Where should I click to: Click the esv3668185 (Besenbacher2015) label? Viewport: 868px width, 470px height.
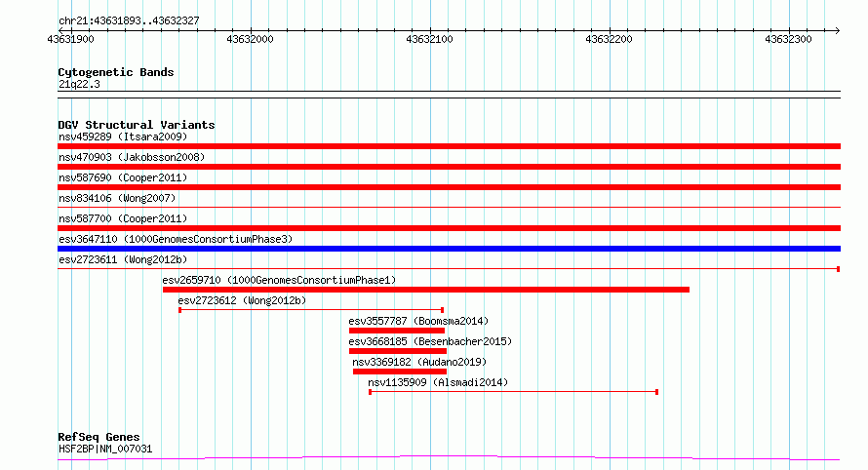tap(430, 341)
